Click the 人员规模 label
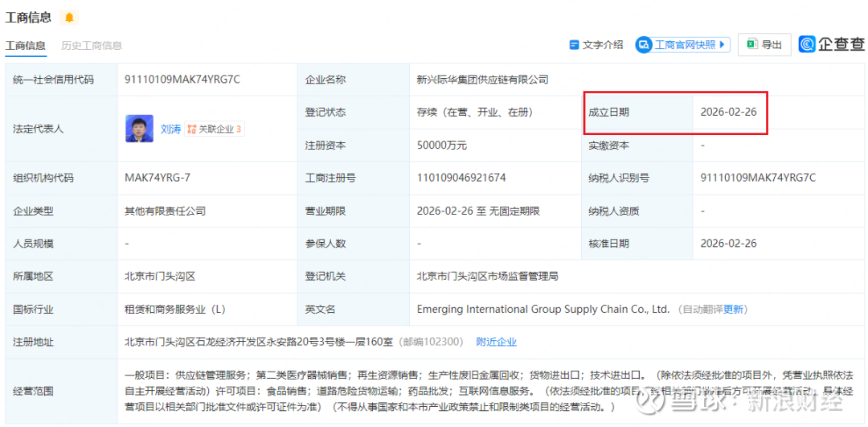868x427 pixels. [x=33, y=243]
